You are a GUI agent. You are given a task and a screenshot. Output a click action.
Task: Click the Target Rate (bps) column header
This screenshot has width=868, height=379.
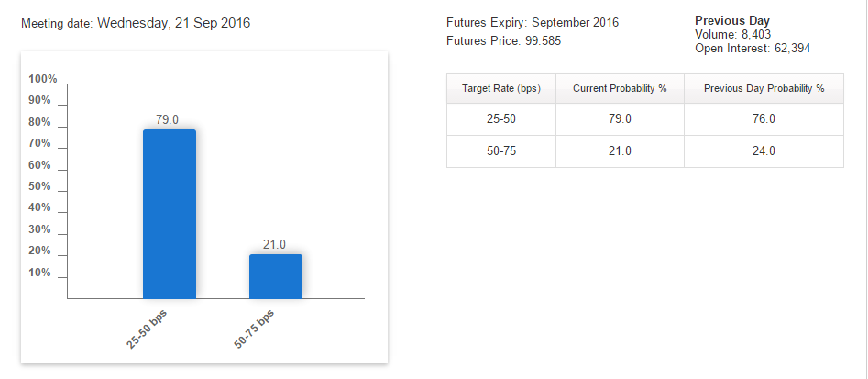click(501, 89)
